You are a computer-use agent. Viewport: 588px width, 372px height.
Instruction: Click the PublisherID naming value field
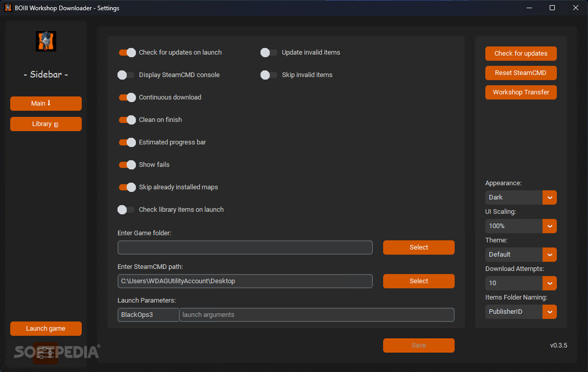point(514,312)
